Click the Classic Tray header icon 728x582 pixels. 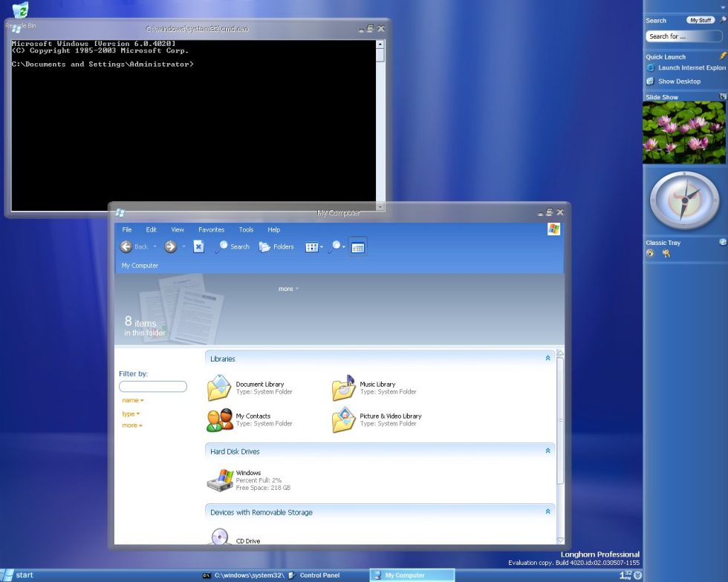click(x=723, y=242)
